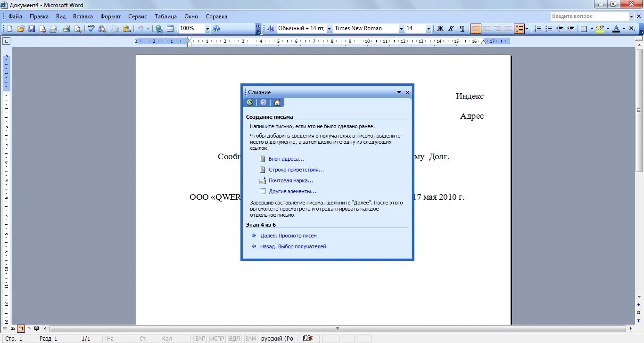Open the Styles and Formatting icon
Image resolution: width=644 pixels, height=343 pixels.
point(271,29)
